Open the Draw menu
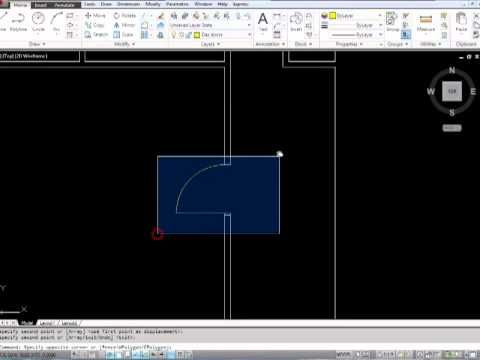The width and height of the screenshot is (480, 360). [106, 4]
